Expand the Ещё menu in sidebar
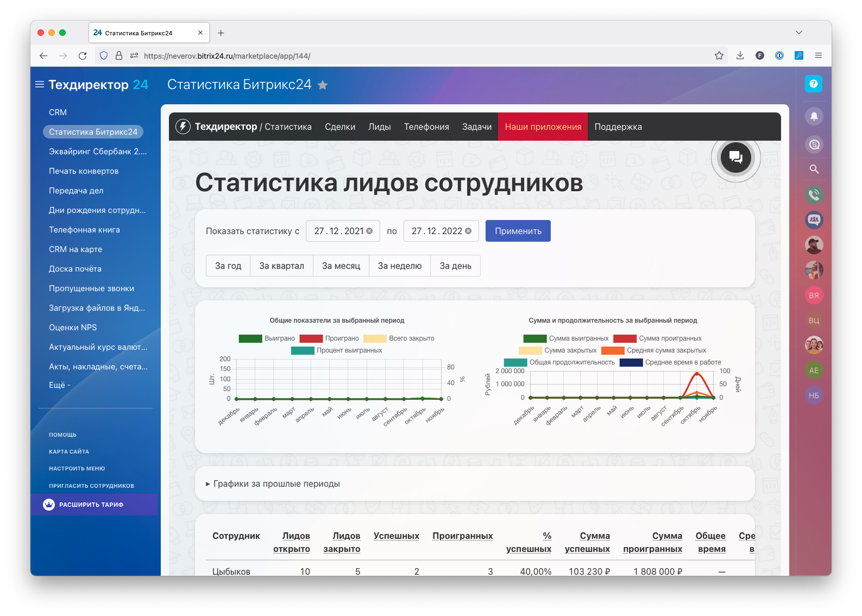862x616 pixels. [x=60, y=385]
